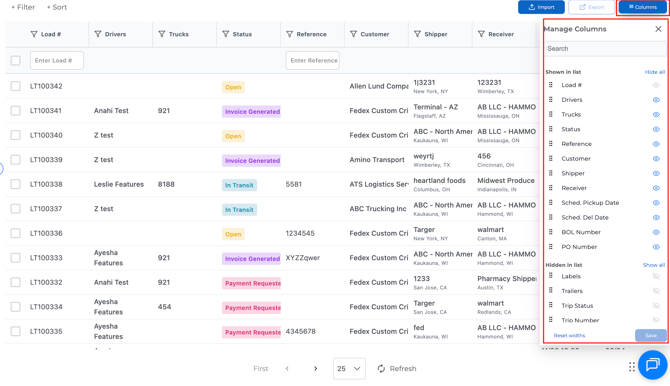Click filter icon on Trucks header
This screenshot has height=386, width=670.
162,34
